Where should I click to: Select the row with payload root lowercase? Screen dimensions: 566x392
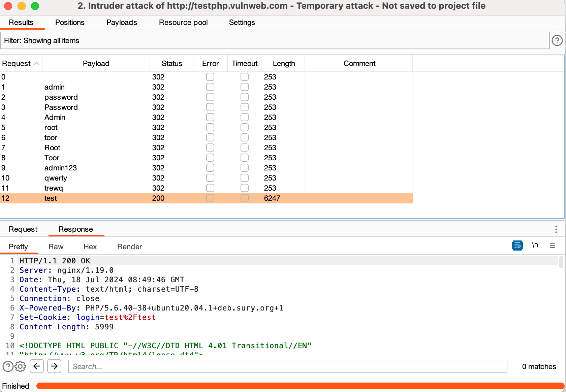coord(207,127)
